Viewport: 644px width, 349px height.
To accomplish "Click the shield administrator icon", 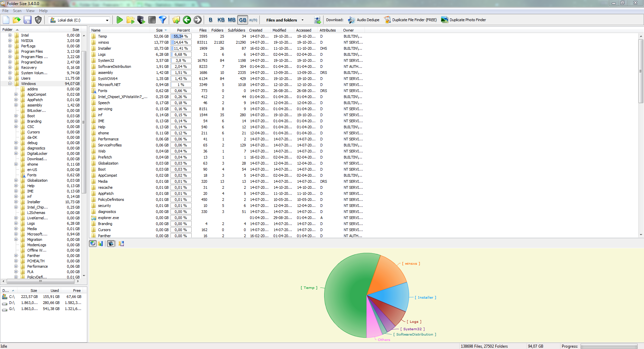I will (38, 20).
